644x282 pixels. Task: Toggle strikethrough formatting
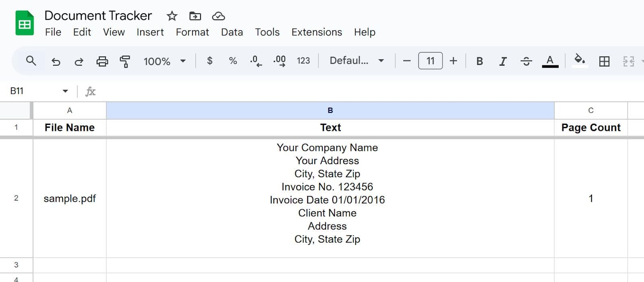(526, 61)
